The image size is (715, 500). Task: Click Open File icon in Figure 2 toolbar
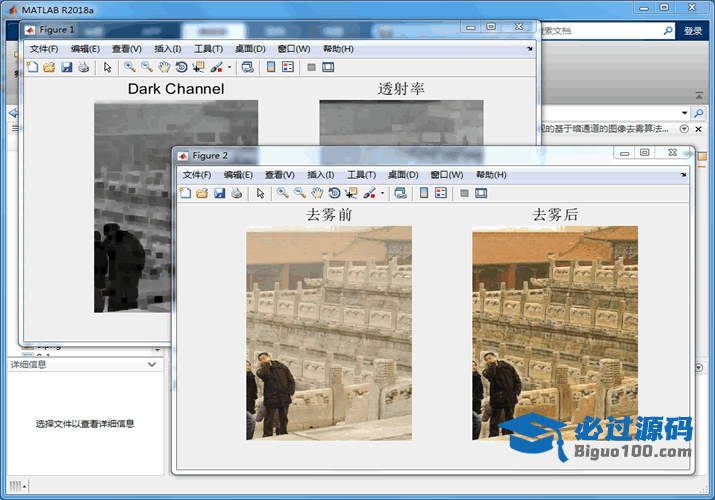click(x=202, y=193)
